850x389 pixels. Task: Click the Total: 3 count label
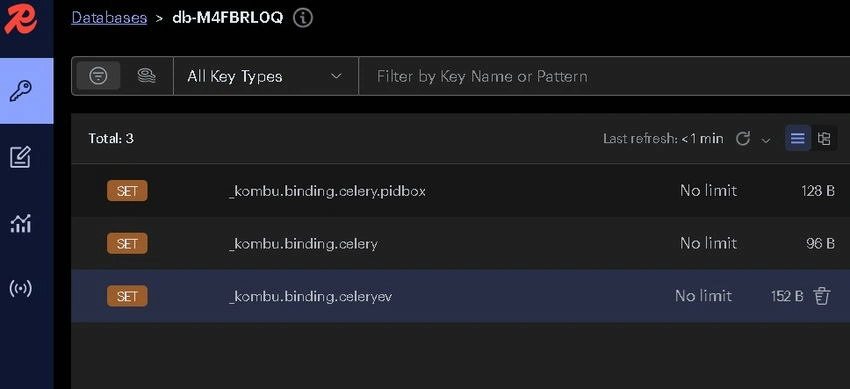(x=111, y=139)
